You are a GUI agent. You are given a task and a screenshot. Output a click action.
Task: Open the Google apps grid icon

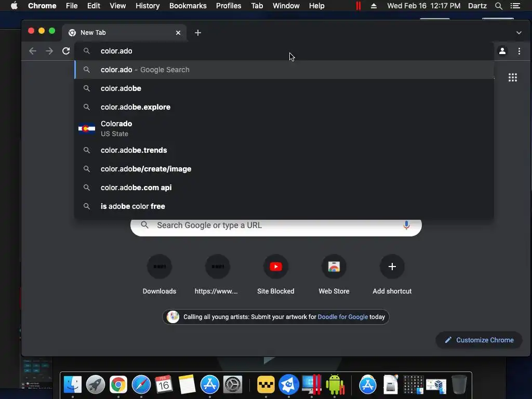point(513,77)
